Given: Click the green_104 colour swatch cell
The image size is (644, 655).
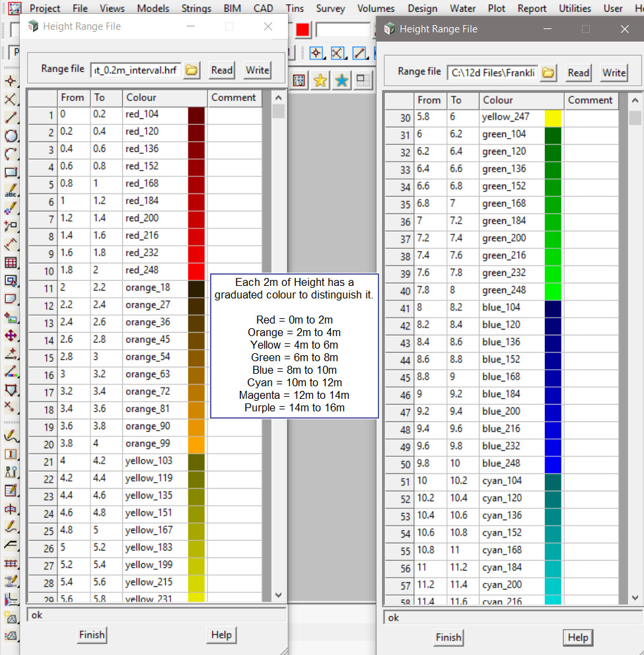Looking at the screenshot, I should [x=553, y=135].
